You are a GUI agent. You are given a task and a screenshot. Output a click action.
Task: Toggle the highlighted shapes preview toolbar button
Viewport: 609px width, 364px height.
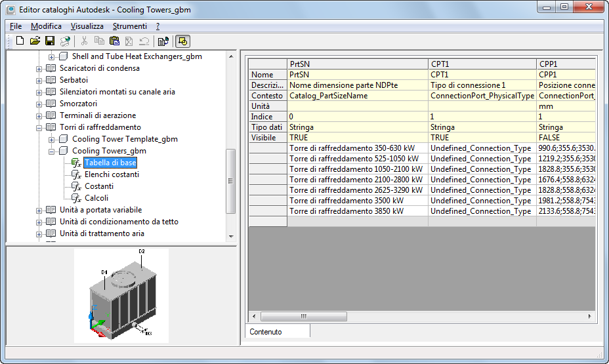pyautogui.click(x=182, y=41)
